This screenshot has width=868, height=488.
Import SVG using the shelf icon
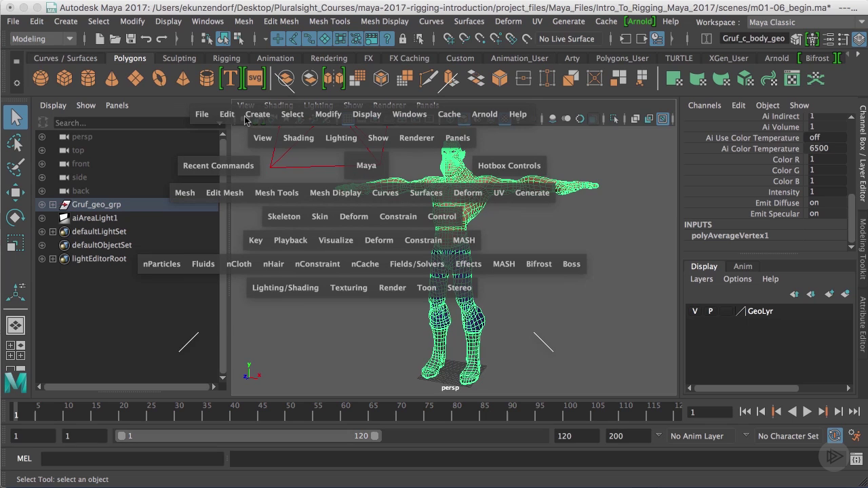254,79
